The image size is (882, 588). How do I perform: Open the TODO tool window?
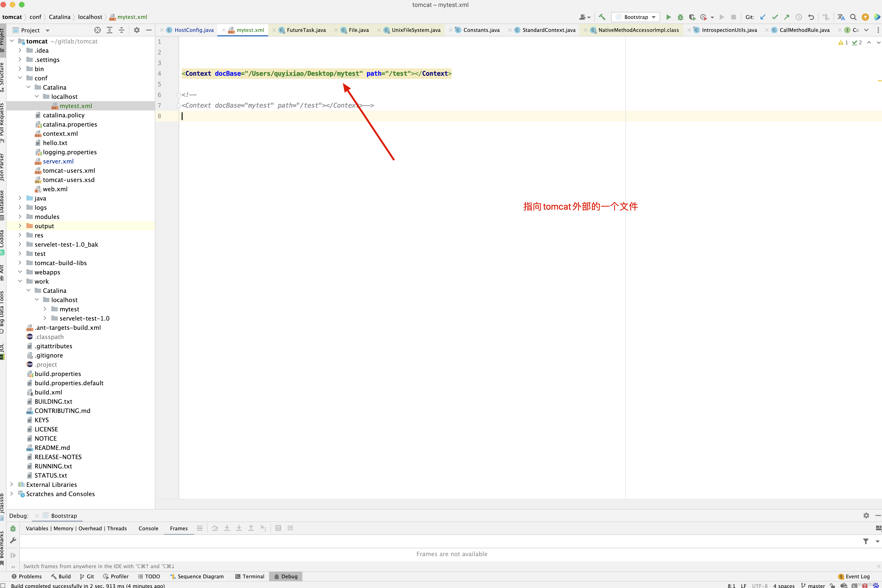[149, 576]
